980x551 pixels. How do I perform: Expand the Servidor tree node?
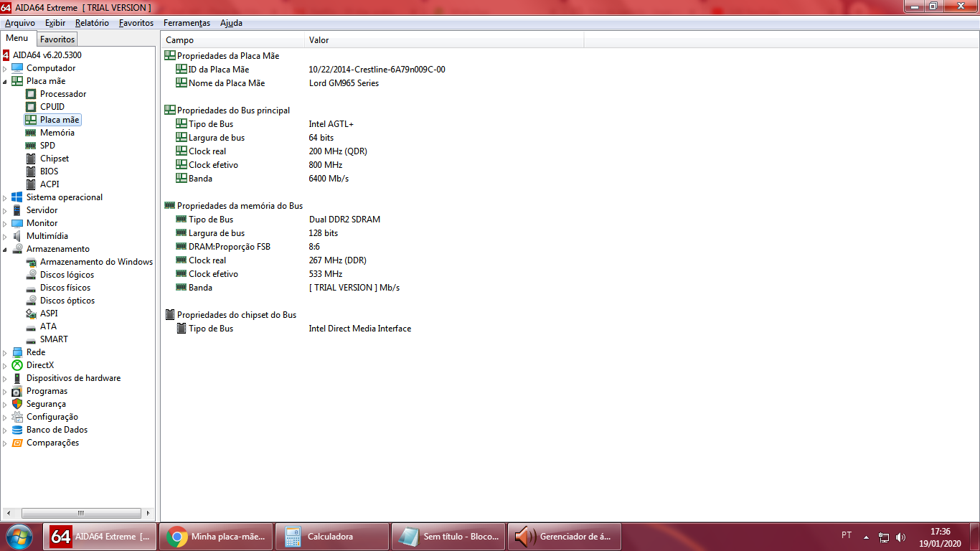pyautogui.click(x=5, y=211)
